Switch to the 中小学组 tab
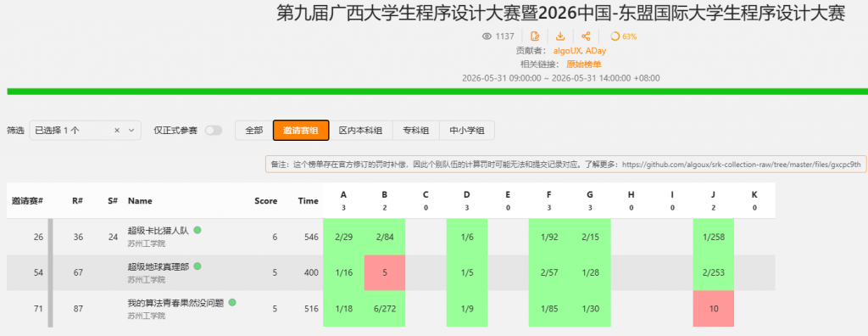This screenshot has height=336, width=868. click(467, 131)
